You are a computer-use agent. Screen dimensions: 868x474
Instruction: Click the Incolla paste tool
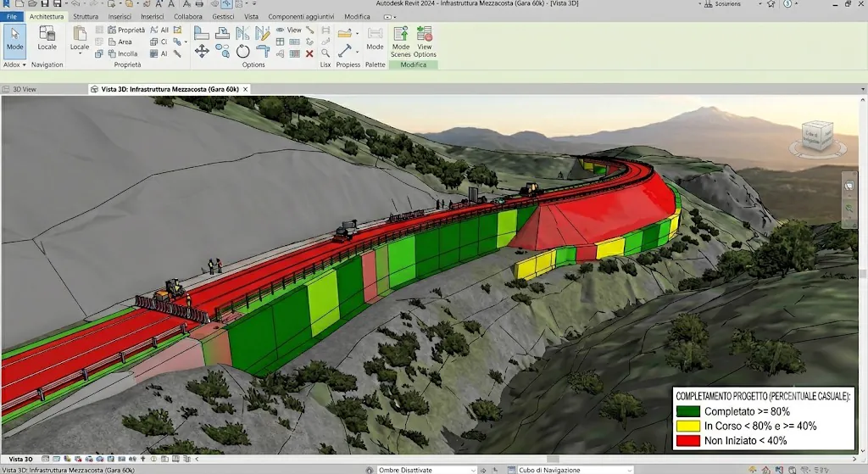[x=123, y=53]
